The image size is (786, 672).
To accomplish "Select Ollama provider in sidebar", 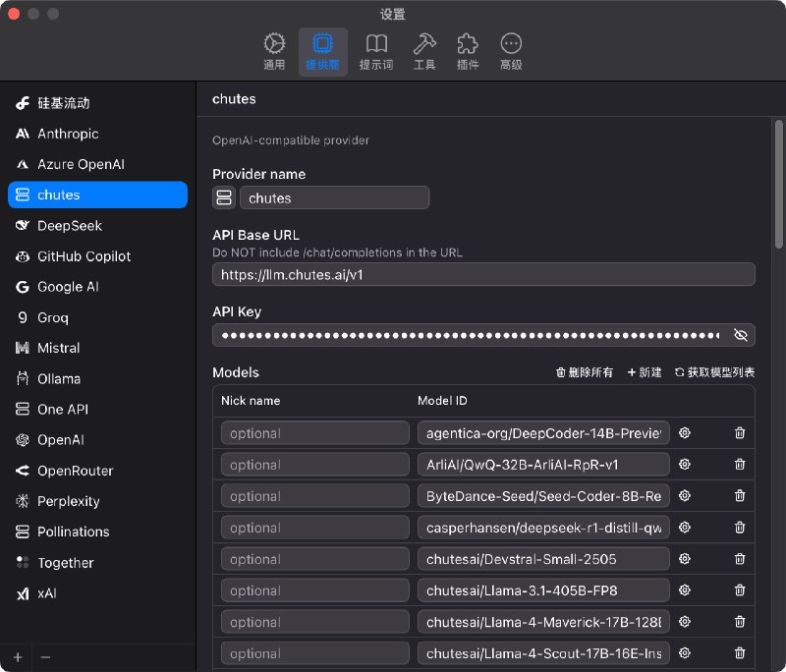I will [x=97, y=378].
